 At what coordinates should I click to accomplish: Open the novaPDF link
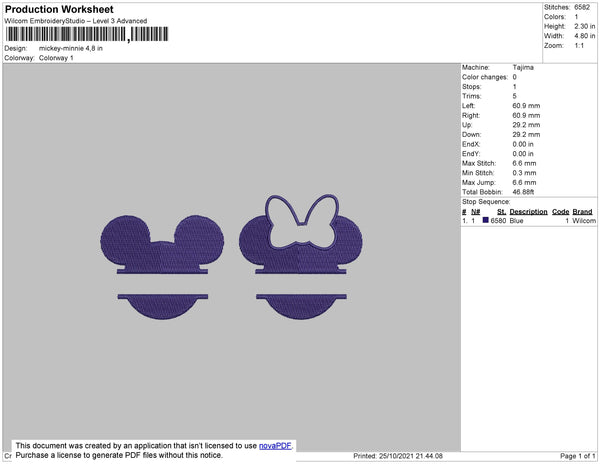[275, 446]
